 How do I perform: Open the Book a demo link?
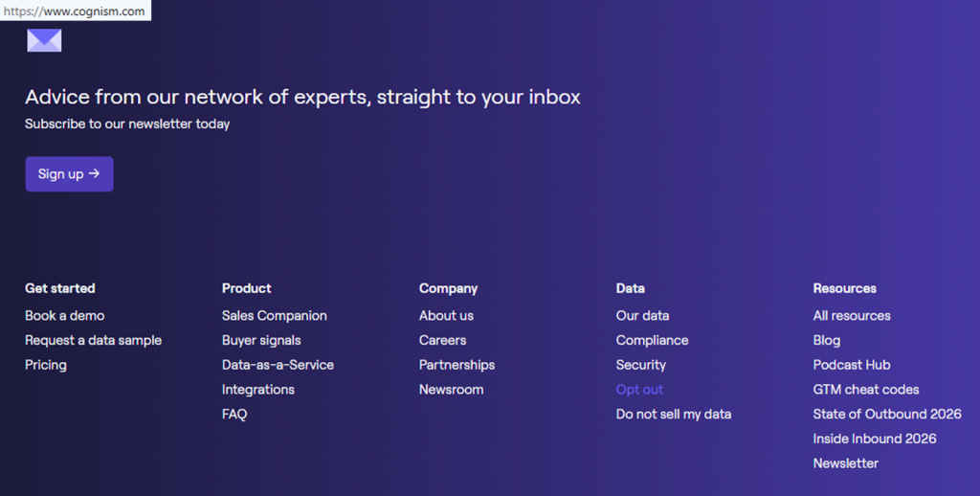65,316
